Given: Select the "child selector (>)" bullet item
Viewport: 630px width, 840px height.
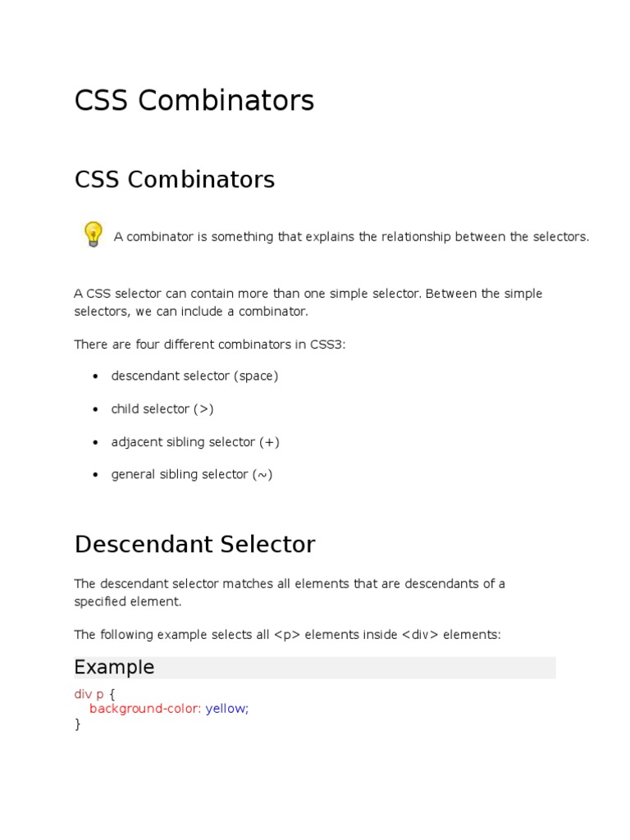Looking at the screenshot, I should click(x=162, y=409).
